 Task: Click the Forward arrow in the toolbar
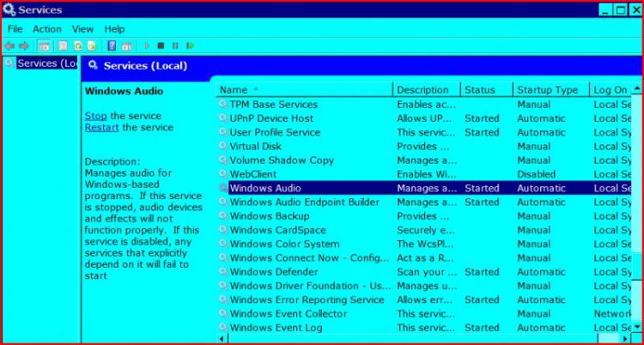(x=24, y=45)
